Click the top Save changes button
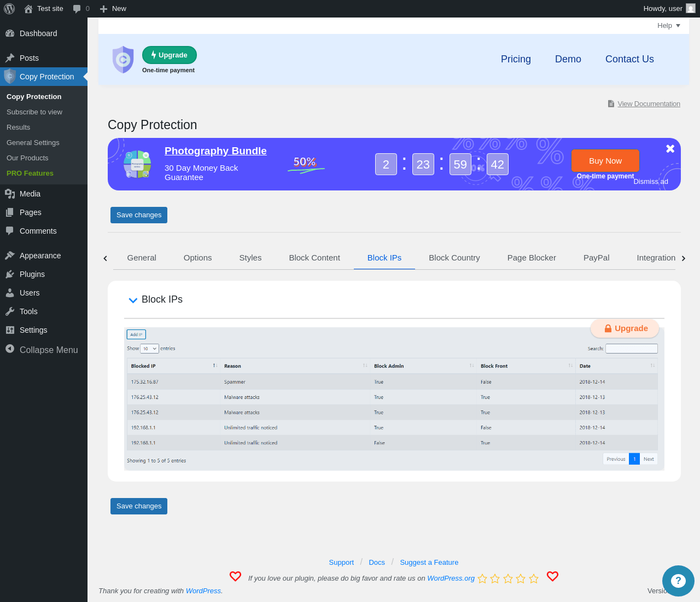The width and height of the screenshot is (700, 602). [x=139, y=215]
